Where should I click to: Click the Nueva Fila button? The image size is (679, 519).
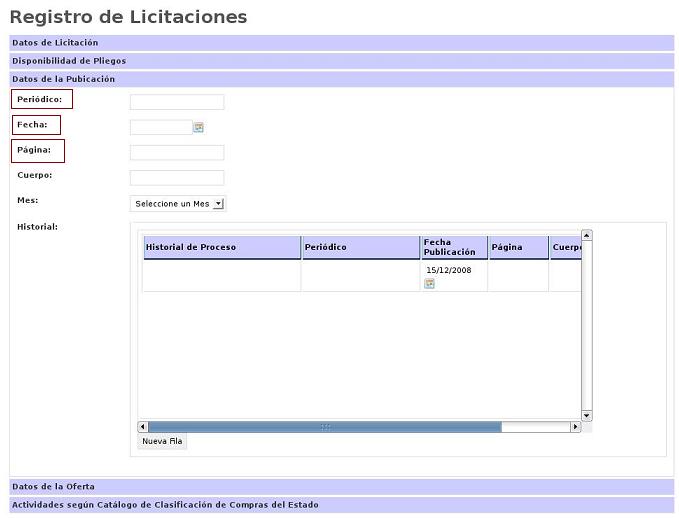[162, 441]
